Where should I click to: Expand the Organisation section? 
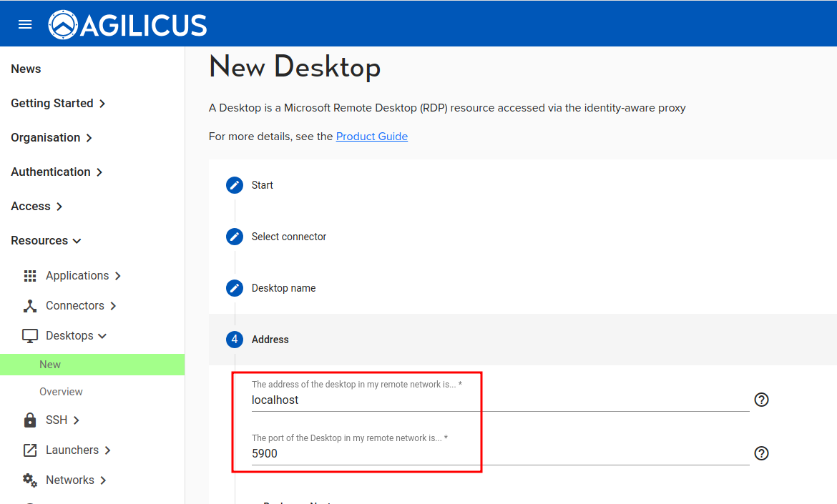coord(52,138)
